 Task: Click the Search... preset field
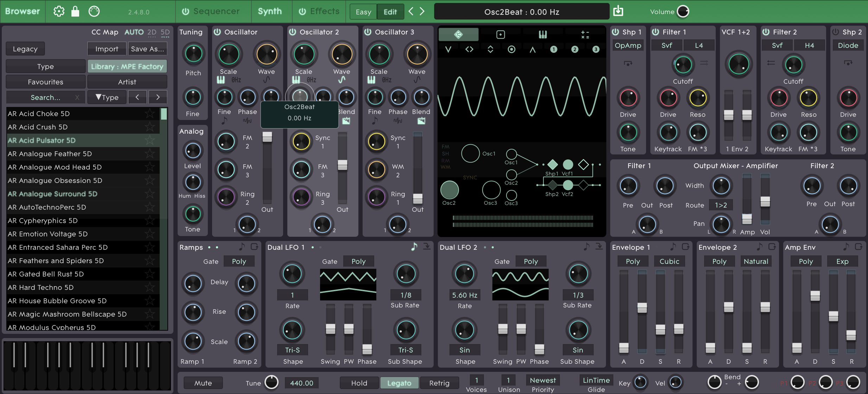click(x=45, y=97)
